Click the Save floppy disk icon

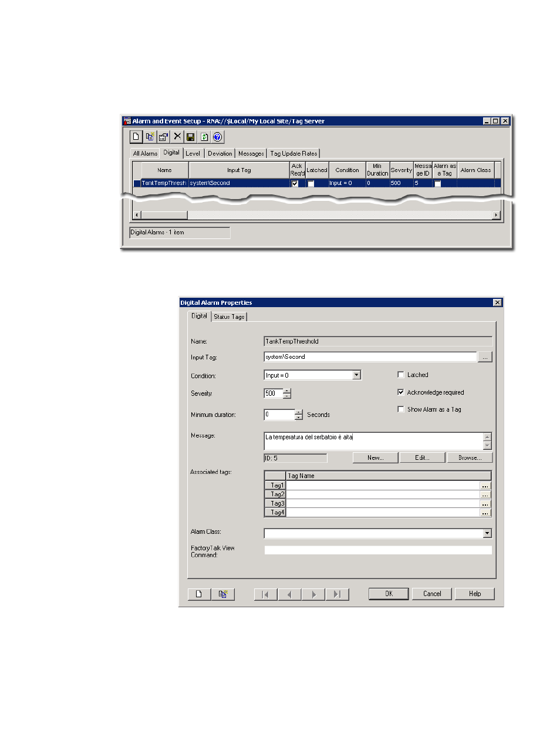190,137
